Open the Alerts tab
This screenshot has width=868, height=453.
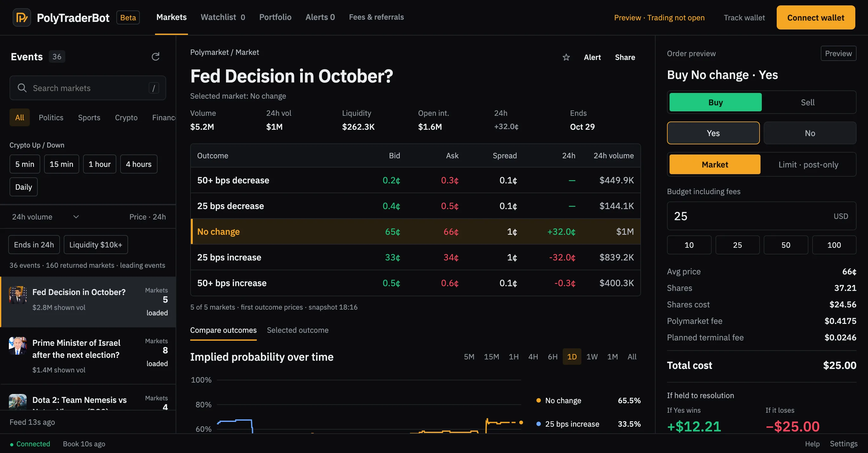pyautogui.click(x=320, y=17)
